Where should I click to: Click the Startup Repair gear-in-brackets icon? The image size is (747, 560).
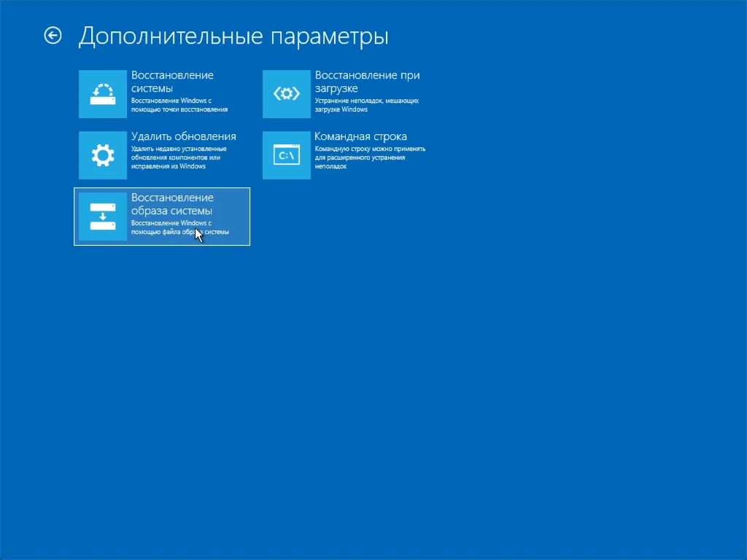[x=286, y=94]
